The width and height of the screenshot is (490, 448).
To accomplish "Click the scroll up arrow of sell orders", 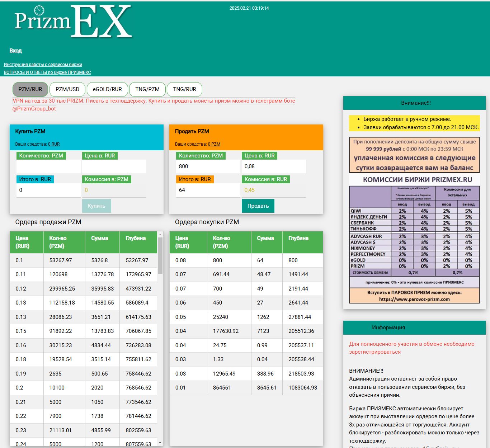I will point(160,234).
